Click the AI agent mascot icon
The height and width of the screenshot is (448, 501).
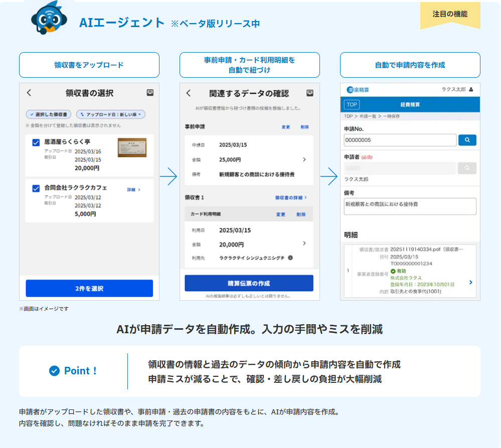pos(48,19)
